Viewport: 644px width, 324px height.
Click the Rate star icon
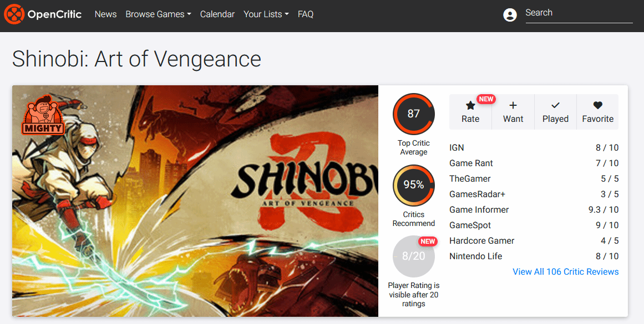tap(470, 105)
